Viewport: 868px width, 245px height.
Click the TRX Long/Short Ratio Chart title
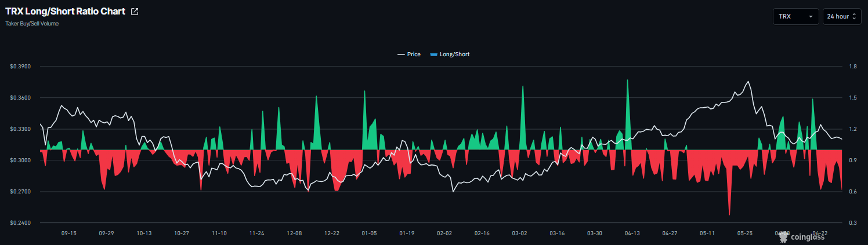65,12
